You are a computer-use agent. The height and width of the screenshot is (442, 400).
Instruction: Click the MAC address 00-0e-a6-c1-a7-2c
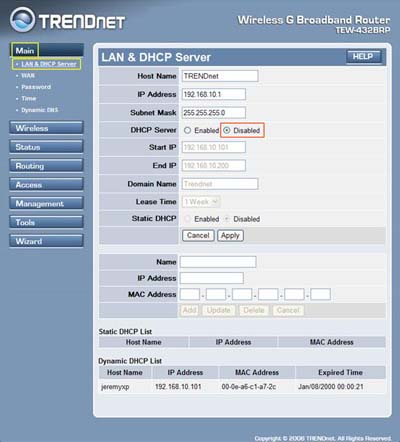click(249, 387)
